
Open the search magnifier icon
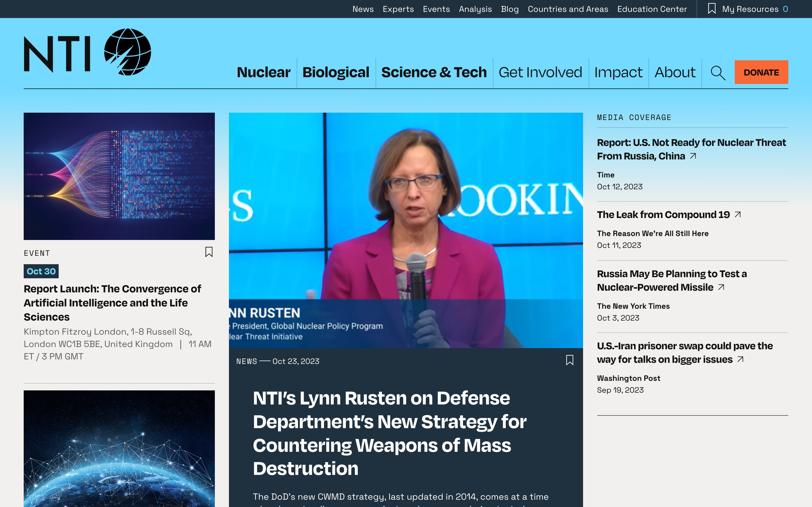click(718, 73)
